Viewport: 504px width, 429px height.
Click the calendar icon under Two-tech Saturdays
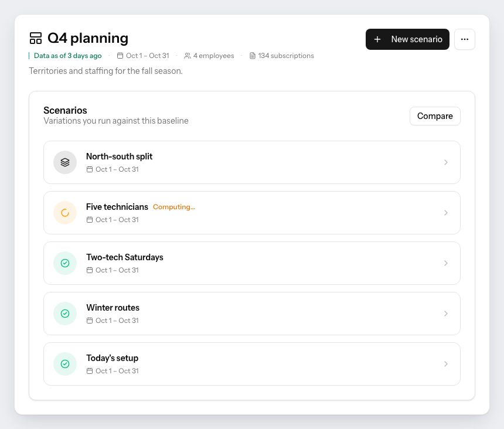pyautogui.click(x=90, y=270)
